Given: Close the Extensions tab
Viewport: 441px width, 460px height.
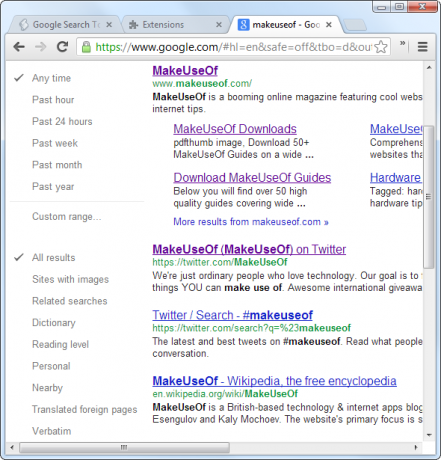Looking at the screenshot, I should click(x=219, y=25).
